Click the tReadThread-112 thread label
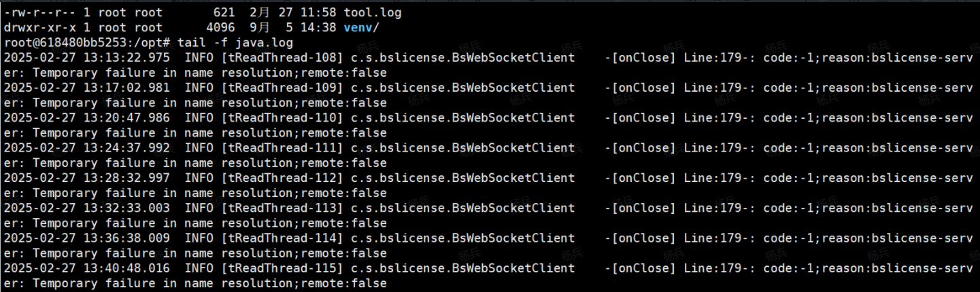 pyautogui.click(x=282, y=178)
